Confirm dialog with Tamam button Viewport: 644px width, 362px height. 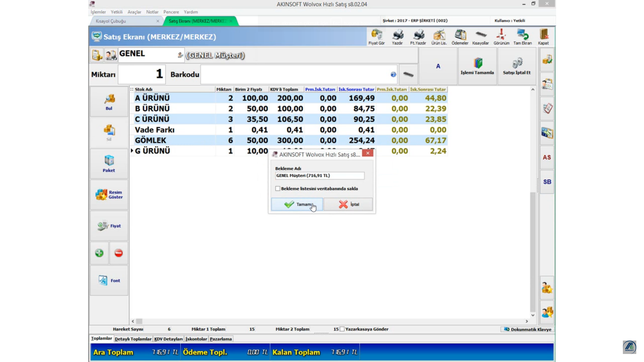pos(297,204)
